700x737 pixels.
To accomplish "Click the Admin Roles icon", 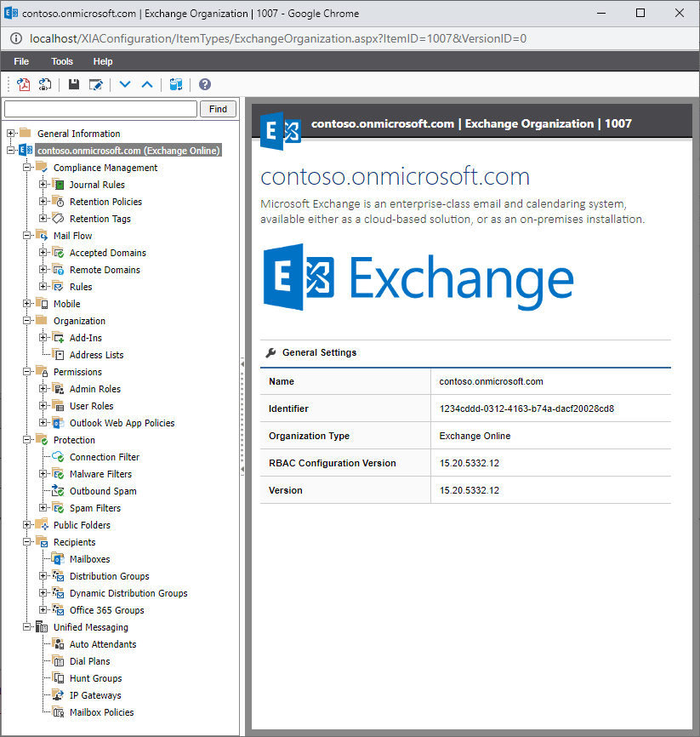I will pyautogui.click(x=58, y=389).
